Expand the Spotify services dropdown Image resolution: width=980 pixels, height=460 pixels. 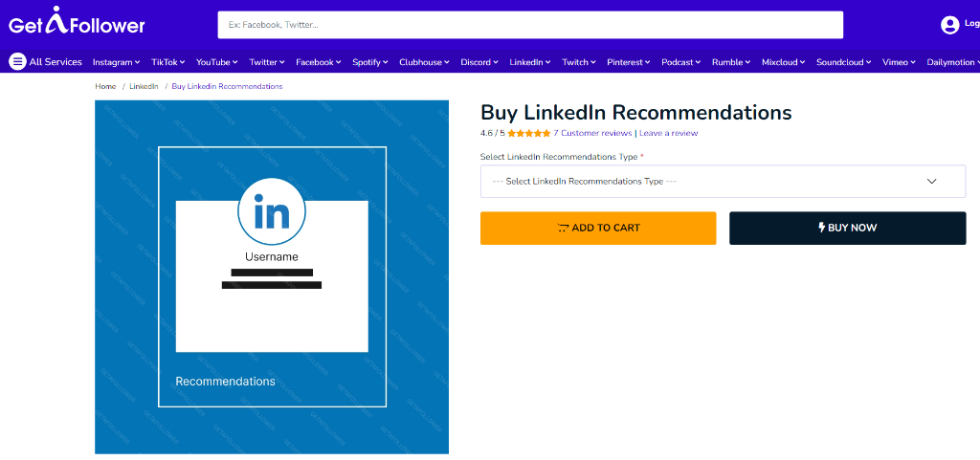click(370, 62)
